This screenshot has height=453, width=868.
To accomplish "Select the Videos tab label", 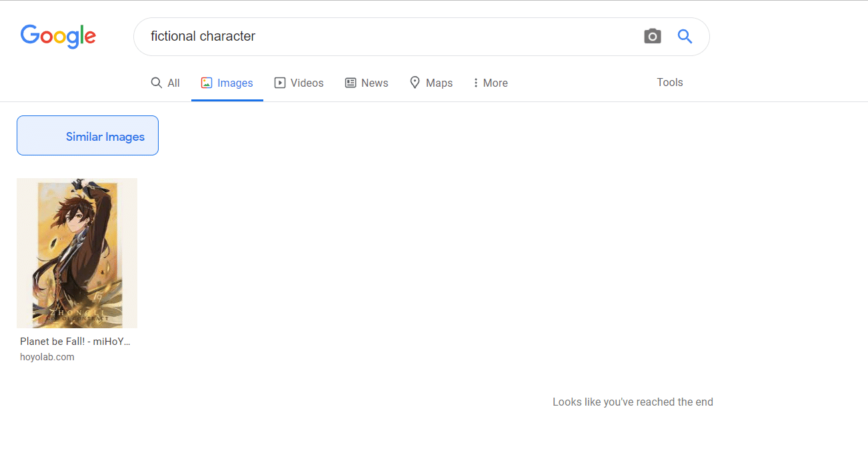I will click(307, 83).
